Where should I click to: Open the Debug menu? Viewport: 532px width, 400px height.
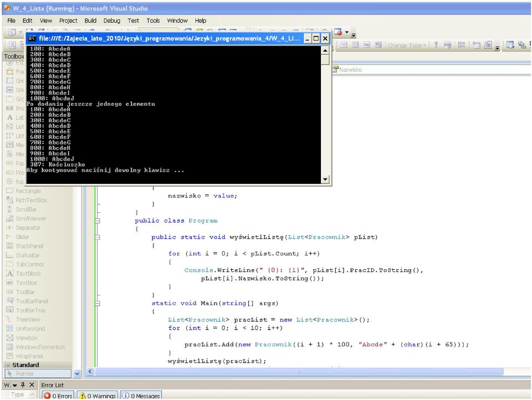111,20
